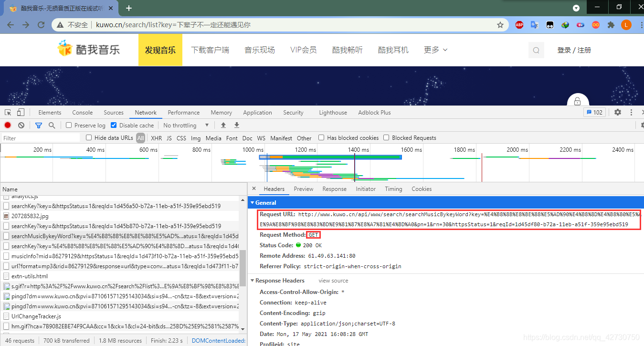This screenshot has height=346, width=644.
Task: Click the browser back arrow
Action: point(10,25)
